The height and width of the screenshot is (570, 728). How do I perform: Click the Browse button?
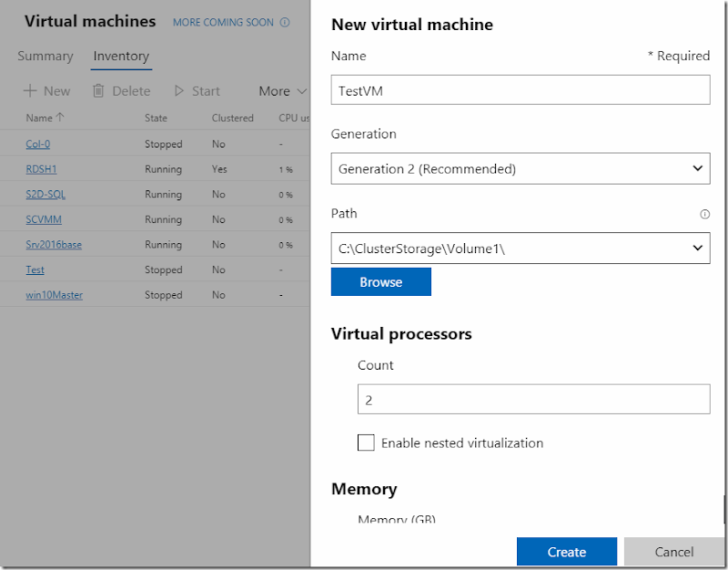[380, 282]
